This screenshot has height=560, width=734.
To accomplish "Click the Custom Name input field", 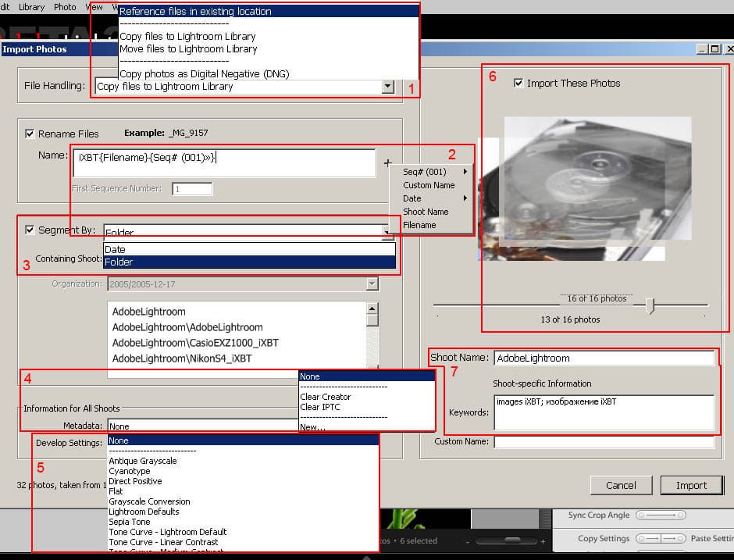I will click(604, 442).
